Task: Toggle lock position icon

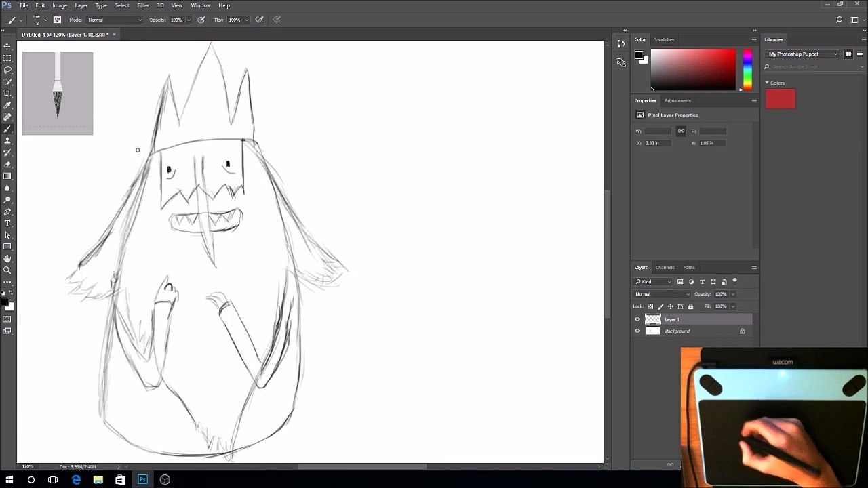Action: pyautogui.click(x=671, y=306)
